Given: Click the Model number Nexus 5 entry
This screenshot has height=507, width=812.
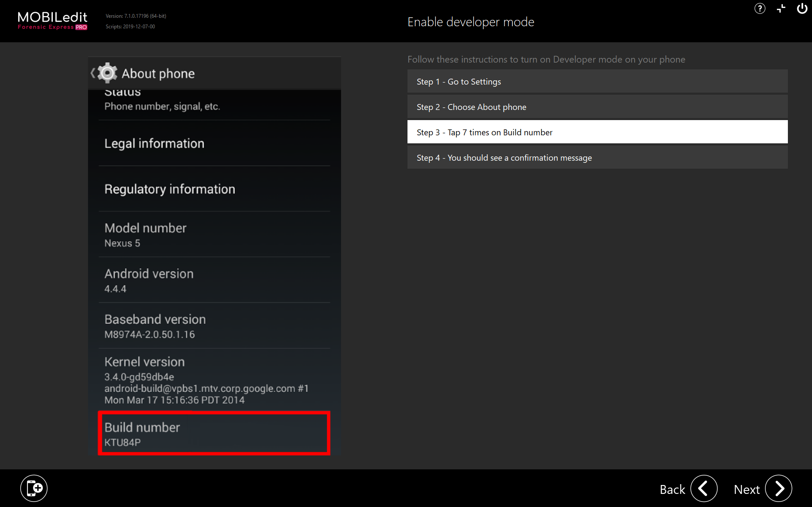Looking at the screenshot, I should click(x=214, y=234).
